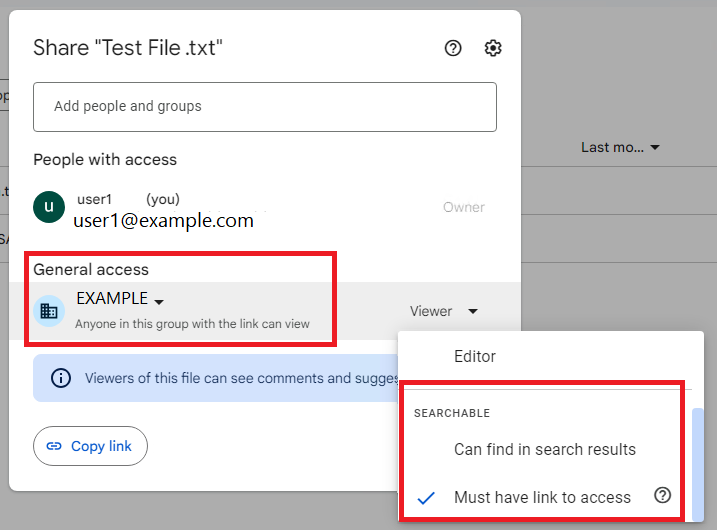Viewport: 717px width, 530px height.
Task: Open share settings via the gear icon
Action: pyautogui.click(x=492, y=48)
